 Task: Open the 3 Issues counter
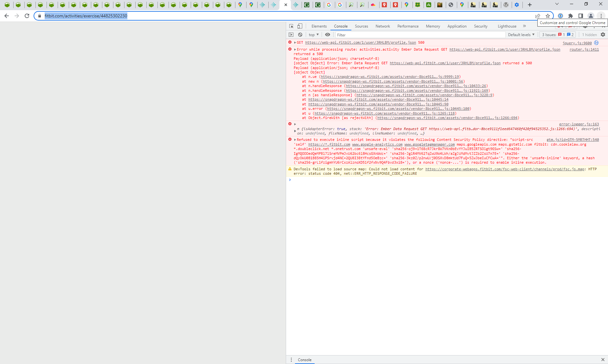558,35
